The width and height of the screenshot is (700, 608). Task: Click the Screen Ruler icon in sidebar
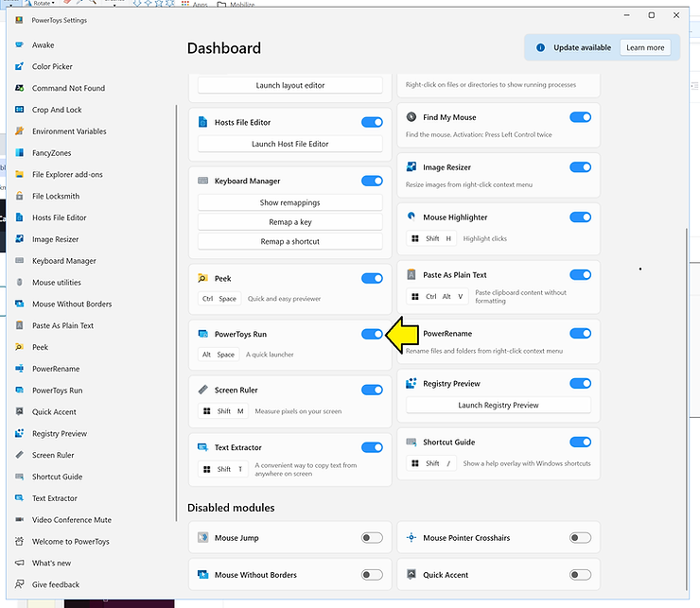point(20,456)
